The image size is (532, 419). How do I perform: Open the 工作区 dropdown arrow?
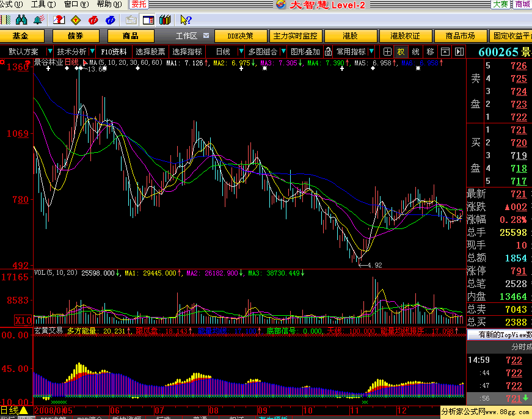click(x=206, y=35)
